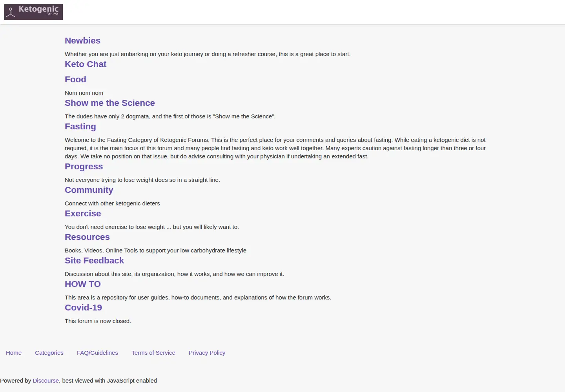Open the Keto Chat category
The width and height of the screenshot is (565, 392).
pyautogui.click(x=86, y=64)
